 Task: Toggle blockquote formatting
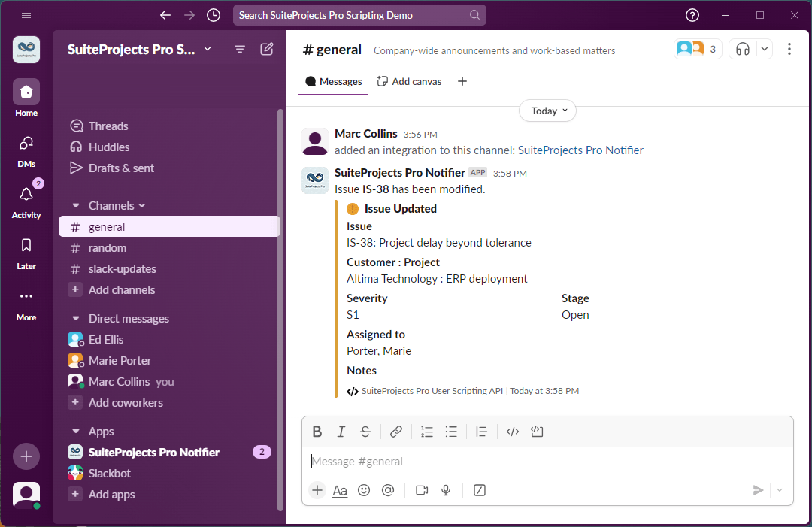click(x=482, y=432)
